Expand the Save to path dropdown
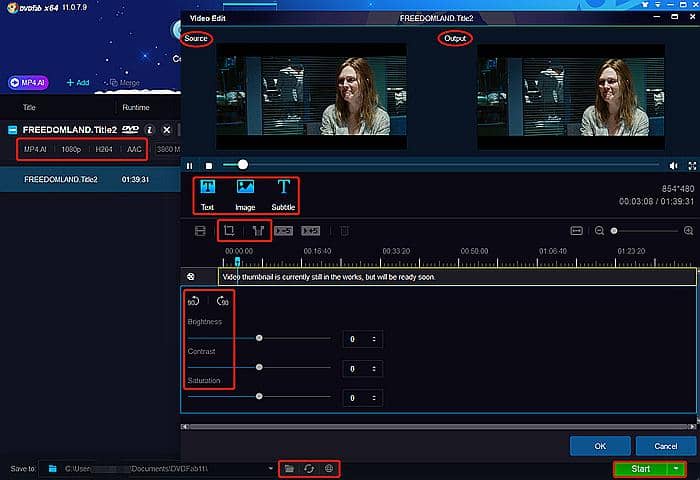The height and width of the screenshot is (480, 700). (271, 469)
